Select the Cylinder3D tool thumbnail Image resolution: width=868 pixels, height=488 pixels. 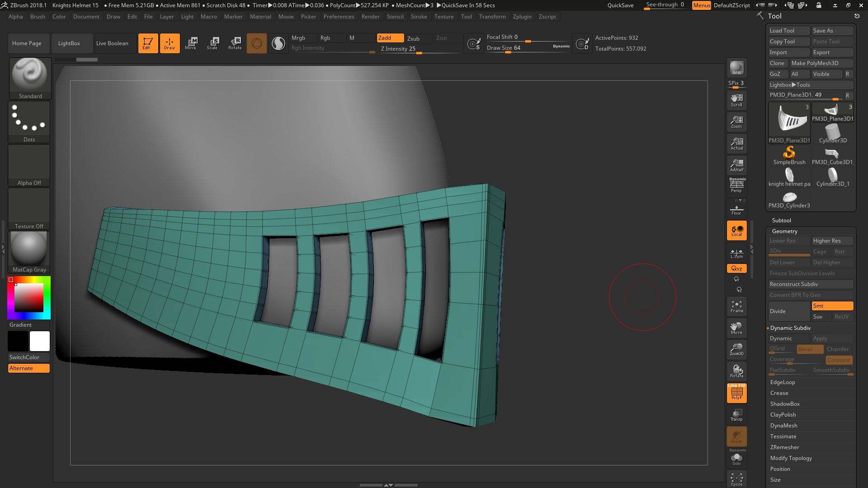pyautogui.click(x=833, y=134)
